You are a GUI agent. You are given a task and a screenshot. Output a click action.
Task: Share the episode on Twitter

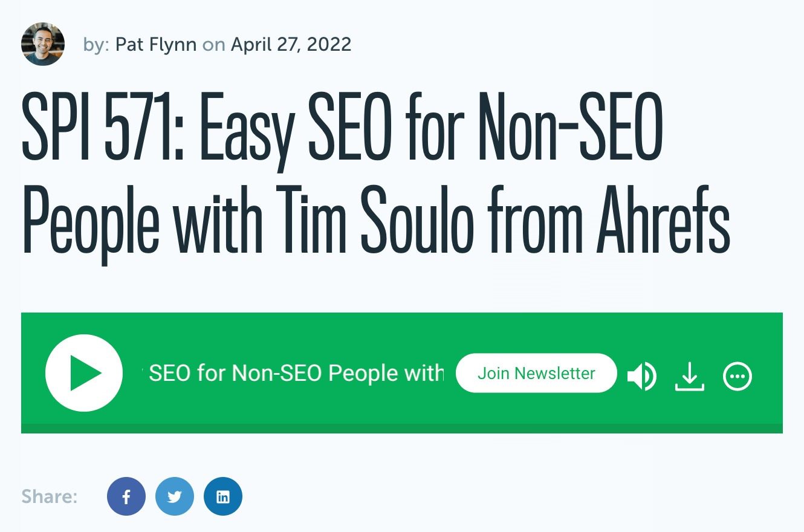(175, 496)
